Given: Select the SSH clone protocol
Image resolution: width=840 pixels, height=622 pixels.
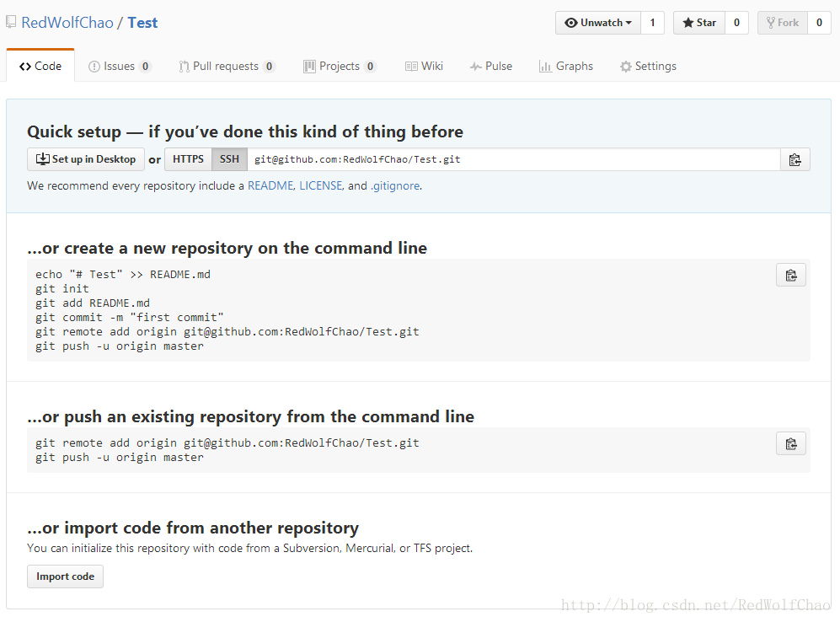Looking at the screenshot, I should [x=229, y=159].
